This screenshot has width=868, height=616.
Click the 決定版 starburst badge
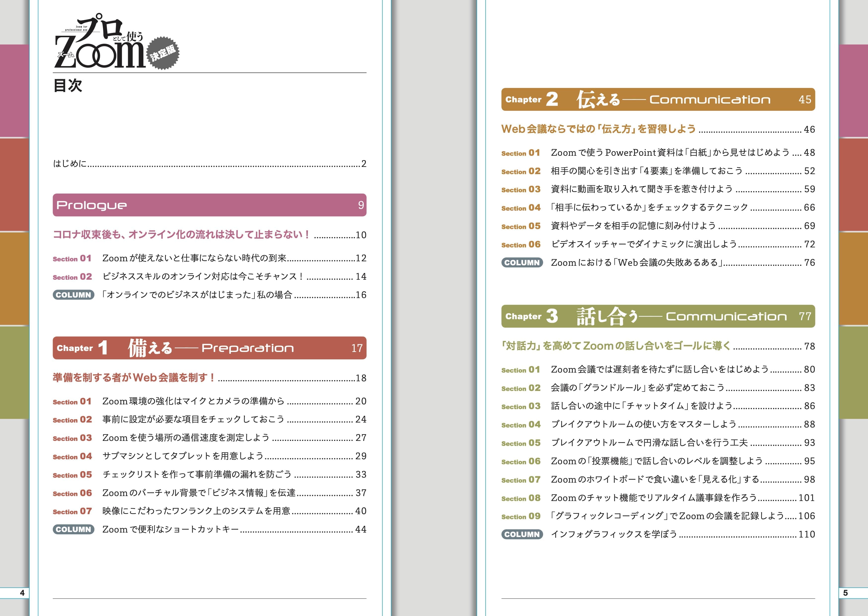point(163,53)
